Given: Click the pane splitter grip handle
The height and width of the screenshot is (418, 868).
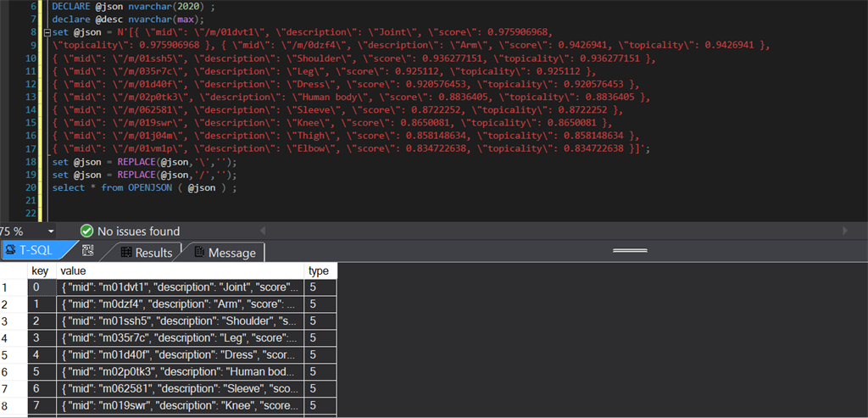Looking at the screenshot, I should coord(630,250).
